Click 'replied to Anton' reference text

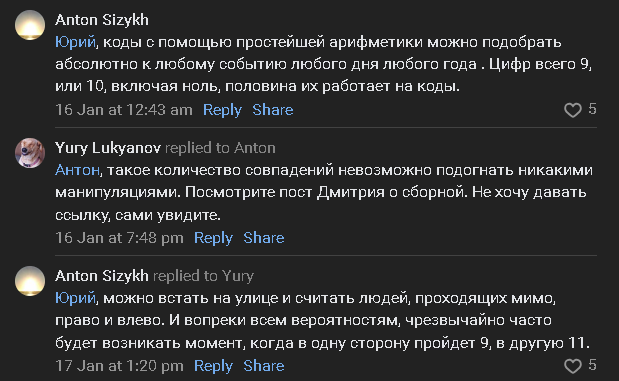tap(220, 148)
